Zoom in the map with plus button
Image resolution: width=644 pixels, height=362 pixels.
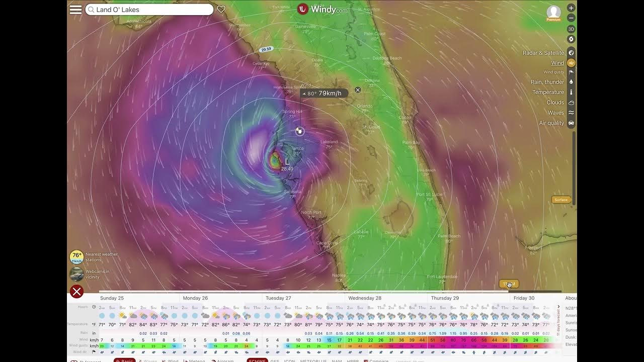click(x=571, y=8)
